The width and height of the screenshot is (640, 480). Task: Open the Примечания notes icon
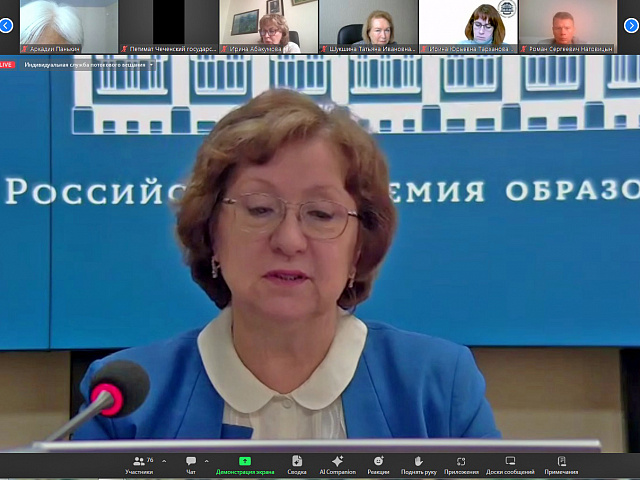[561, 461]
